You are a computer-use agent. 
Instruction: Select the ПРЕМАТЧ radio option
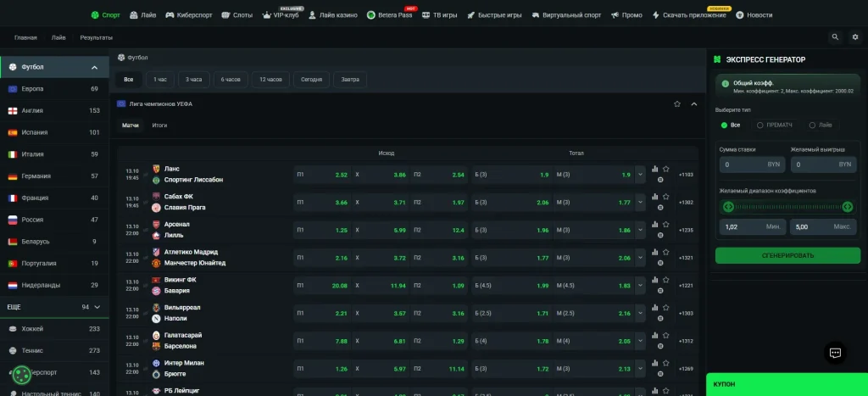(760, 125)
